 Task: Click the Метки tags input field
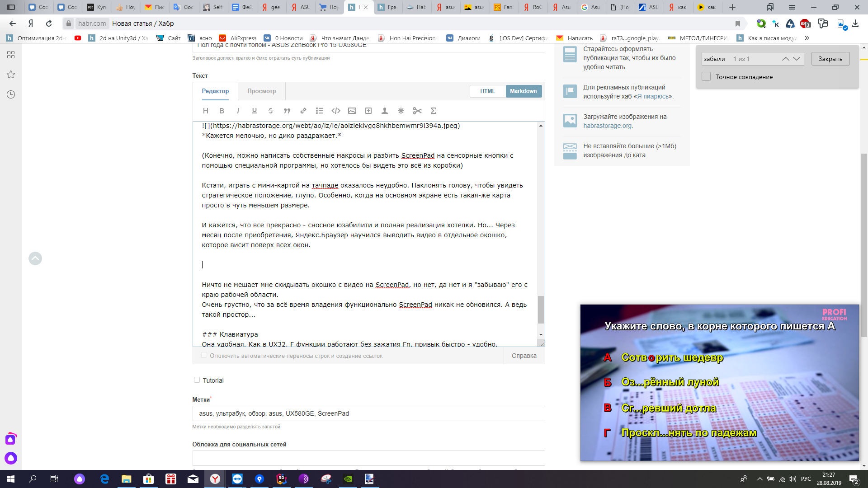coord(368,413)
